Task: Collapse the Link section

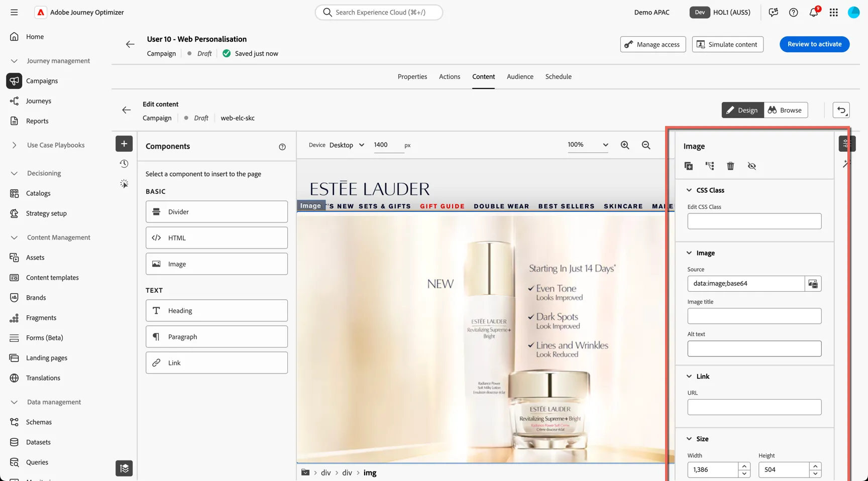Action: 689,377
